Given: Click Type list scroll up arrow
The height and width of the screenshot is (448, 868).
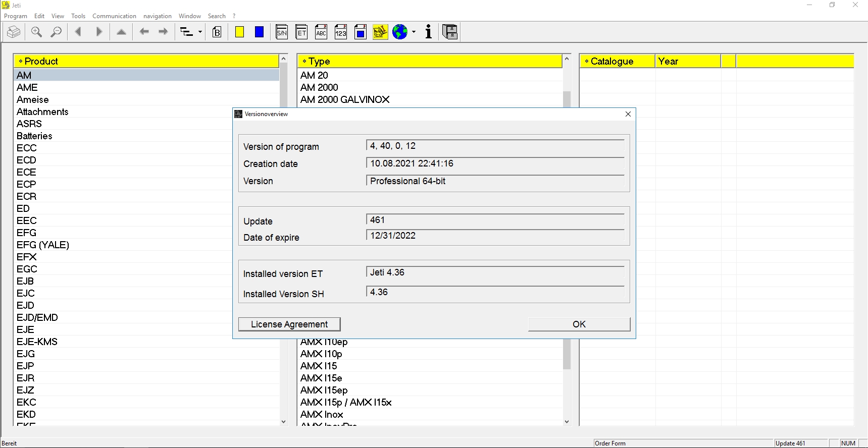Looking at the screenshot, I should click(x=567, y=59).
